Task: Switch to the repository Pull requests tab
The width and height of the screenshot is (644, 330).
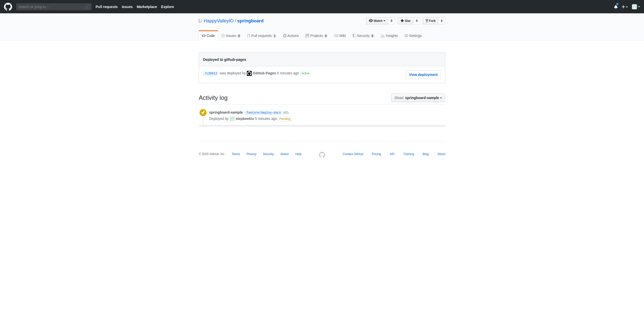Action: pos(262,36)
